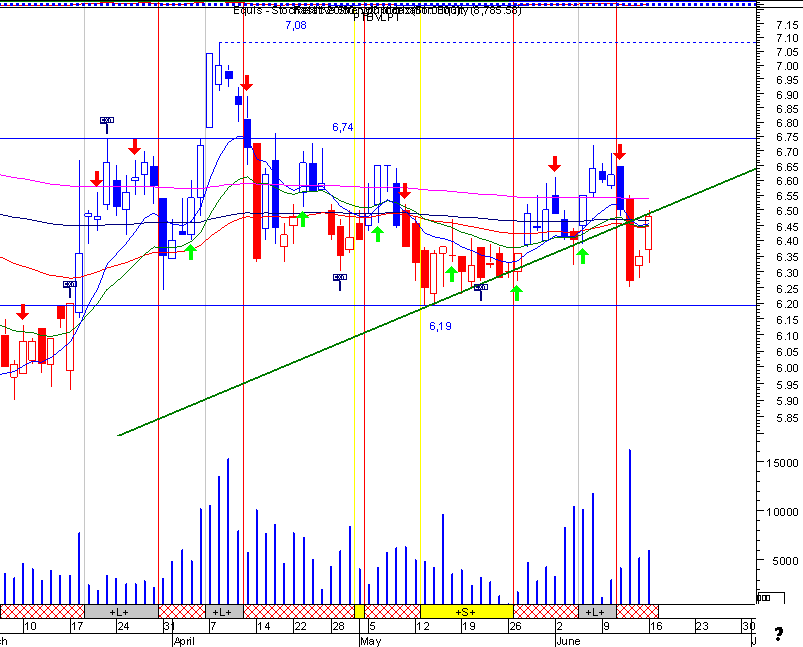Select the green ascending trendline
The height and width of the screenshot is (647, 803).
click(437, 302)
